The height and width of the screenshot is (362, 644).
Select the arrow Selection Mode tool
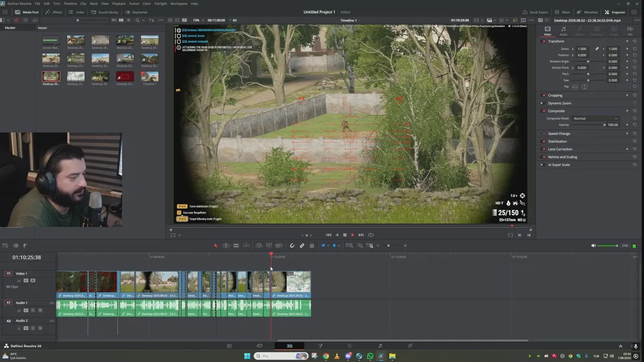[216, 245]
